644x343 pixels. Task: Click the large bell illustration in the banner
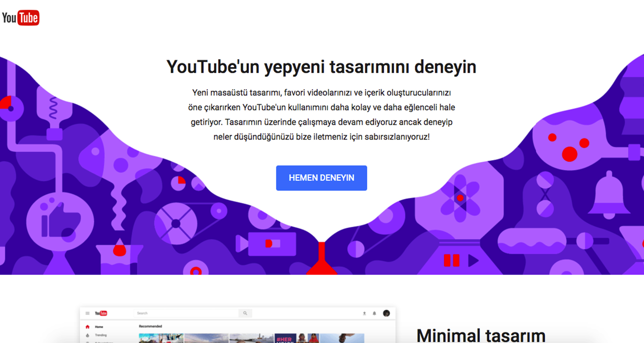tap(609, 196)
